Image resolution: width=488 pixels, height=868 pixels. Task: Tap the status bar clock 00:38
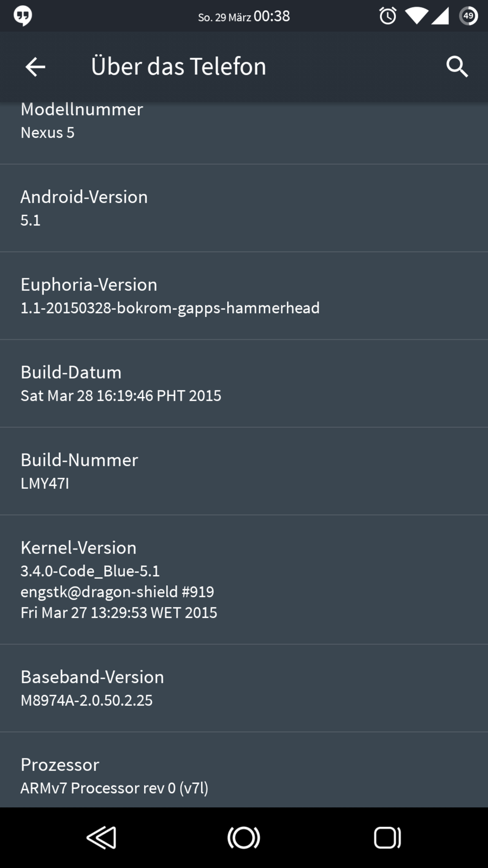pyautogui.click(x=272, y=16)
